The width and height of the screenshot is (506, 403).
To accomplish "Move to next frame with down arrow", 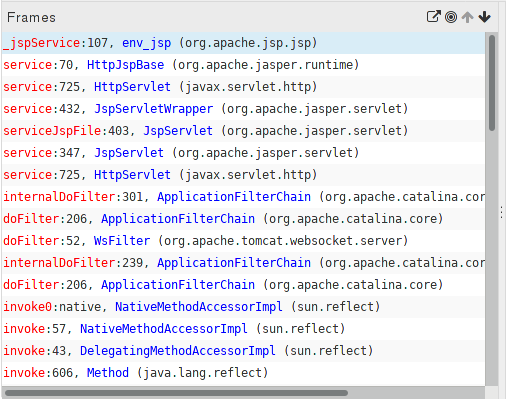I will (484, 17).
